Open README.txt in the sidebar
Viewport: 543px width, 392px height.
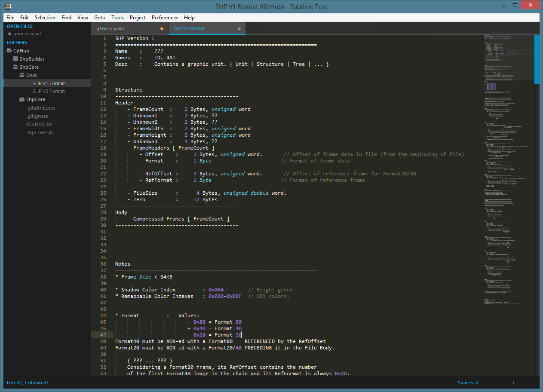click(x=39, y=124)
